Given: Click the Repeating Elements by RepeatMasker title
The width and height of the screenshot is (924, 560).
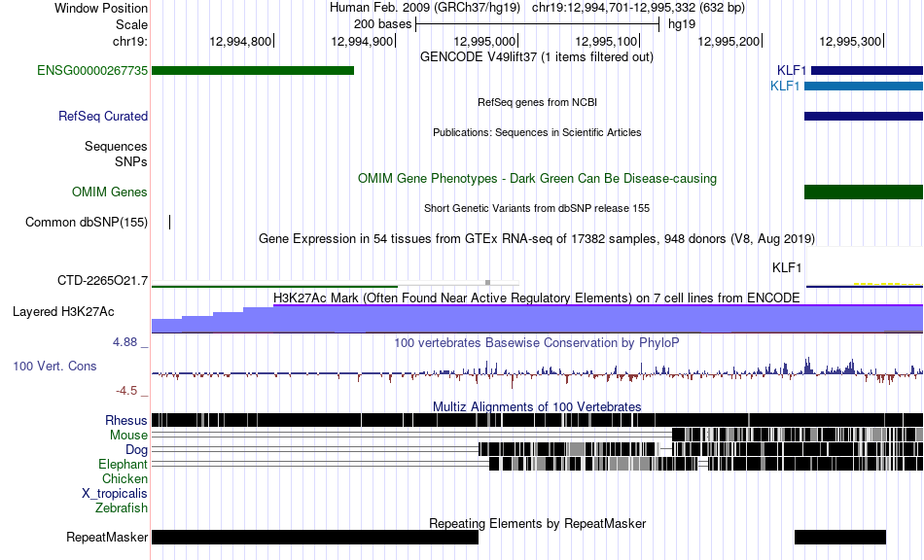Looking at the screenshot, I should (x=537, y=523).
